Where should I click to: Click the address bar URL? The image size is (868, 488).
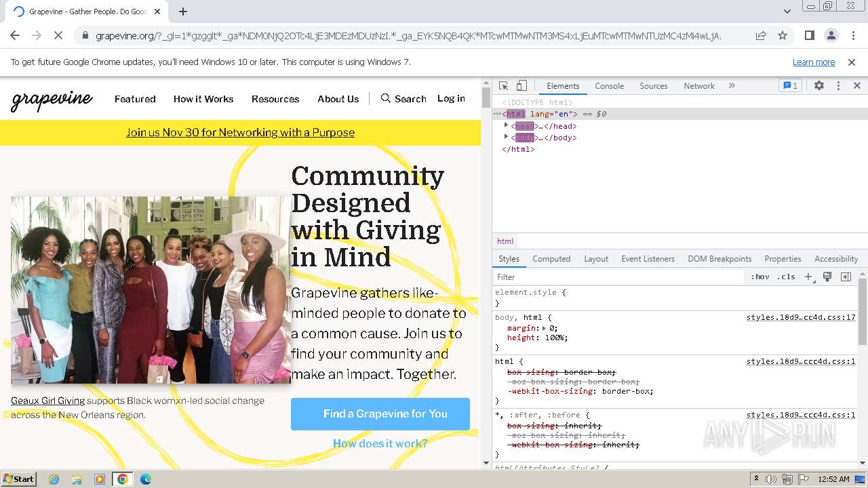408,35
